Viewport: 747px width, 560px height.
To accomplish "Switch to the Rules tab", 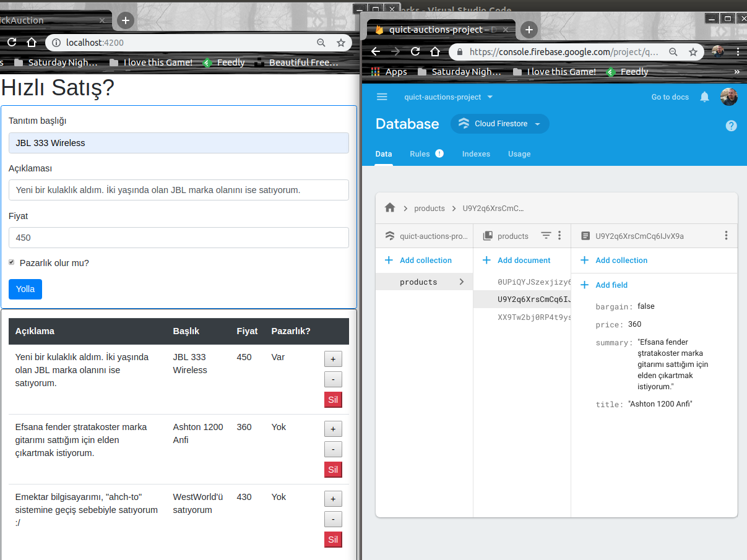I will (x=420, y=154).
